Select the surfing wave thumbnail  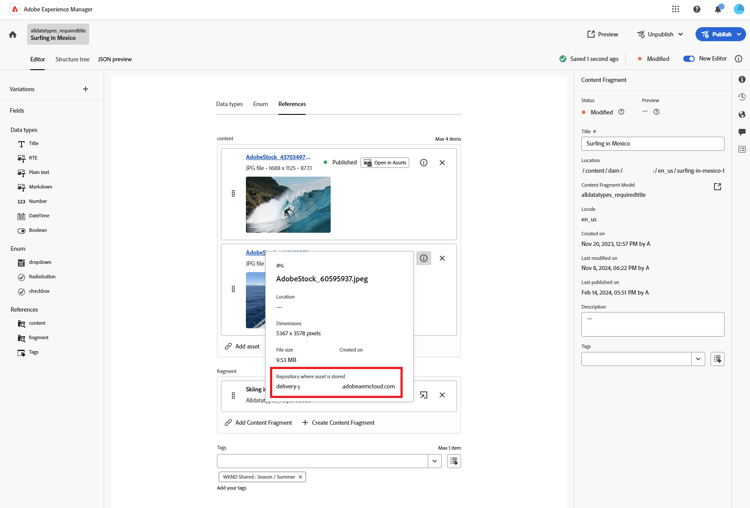click(288, 205)
